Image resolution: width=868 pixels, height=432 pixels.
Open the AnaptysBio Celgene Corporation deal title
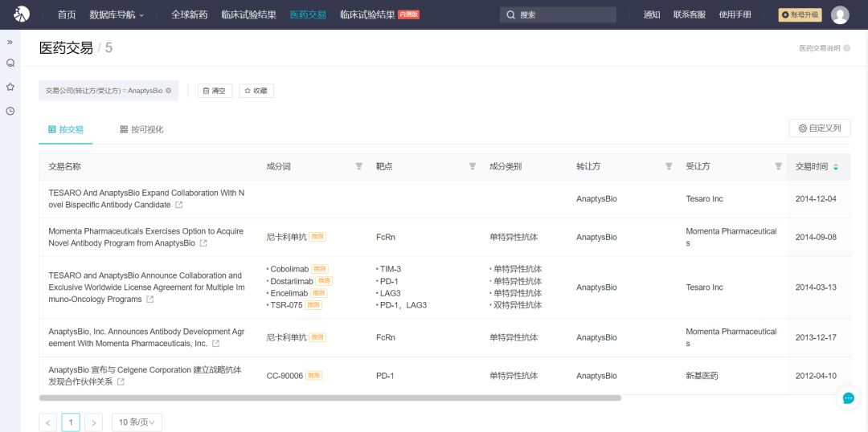click(146, 376)
